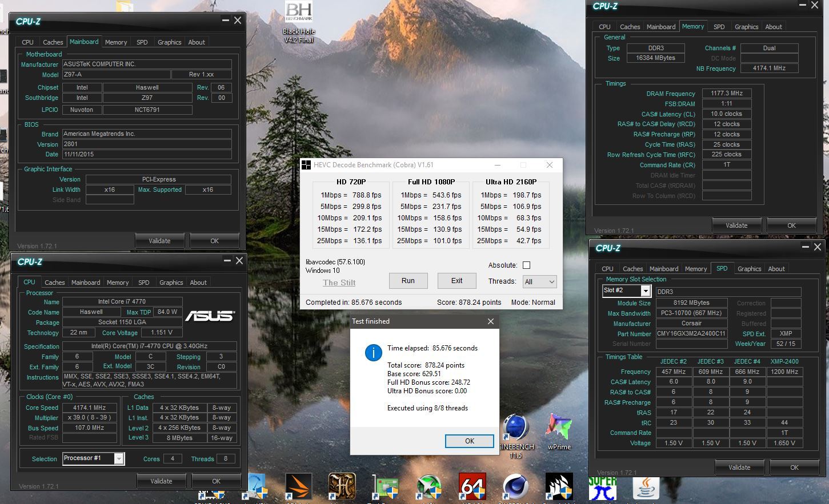
Task: Click OK in CPU-Z Mainboard window
Action: pyautogui.click(x=214, y=241)
